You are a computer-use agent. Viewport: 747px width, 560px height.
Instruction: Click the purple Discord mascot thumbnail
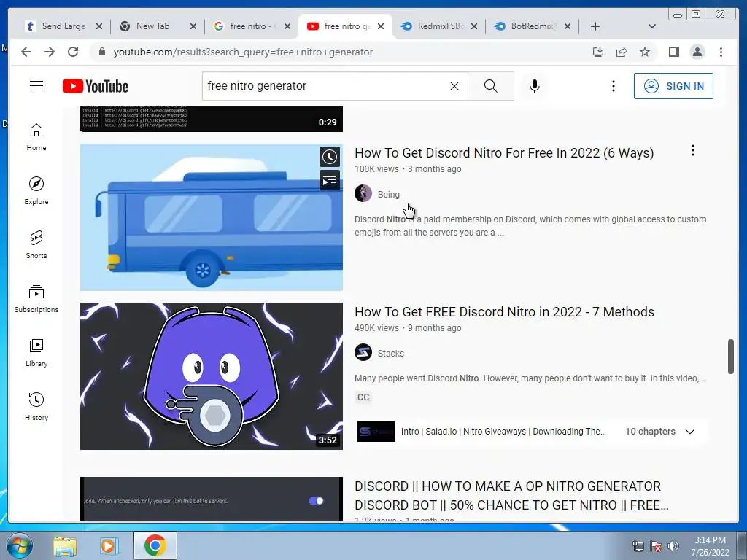pos(211,376)
